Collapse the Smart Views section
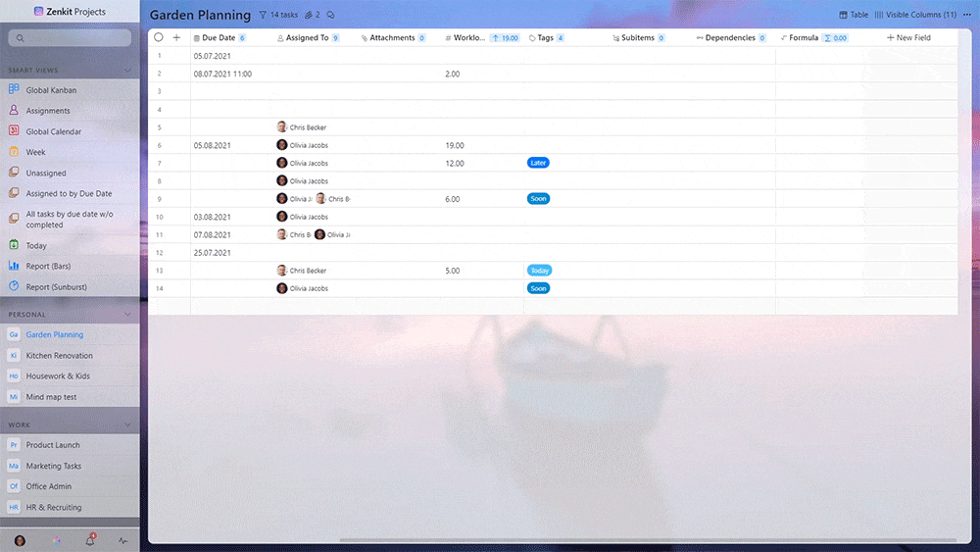 pos(127,70)
